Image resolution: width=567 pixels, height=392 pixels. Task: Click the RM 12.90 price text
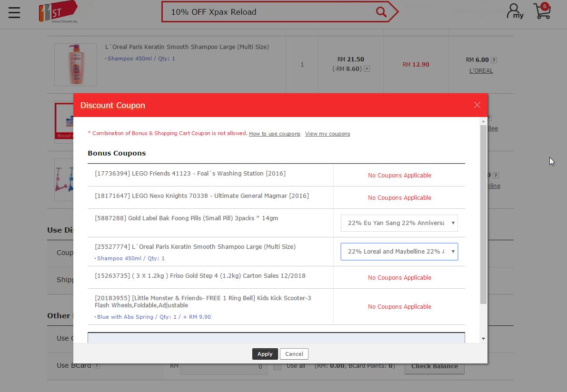tap(416, 65)
